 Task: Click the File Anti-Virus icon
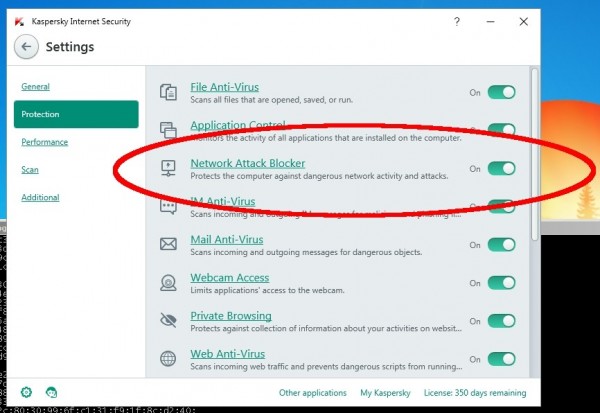168,92
